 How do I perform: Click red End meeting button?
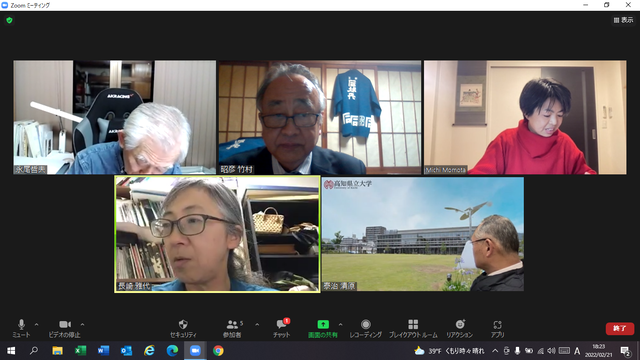620,329
